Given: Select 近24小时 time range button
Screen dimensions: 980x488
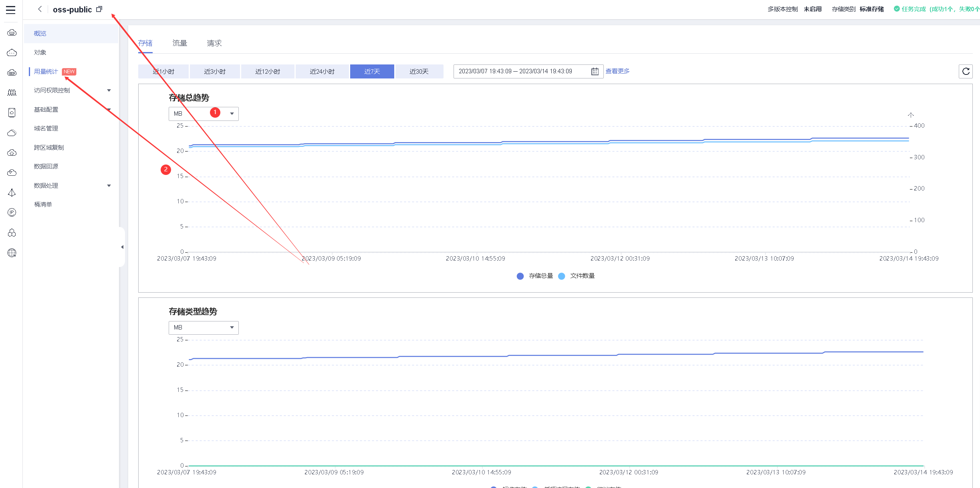Looking at the screenshot, I should [x=322, y=72].
